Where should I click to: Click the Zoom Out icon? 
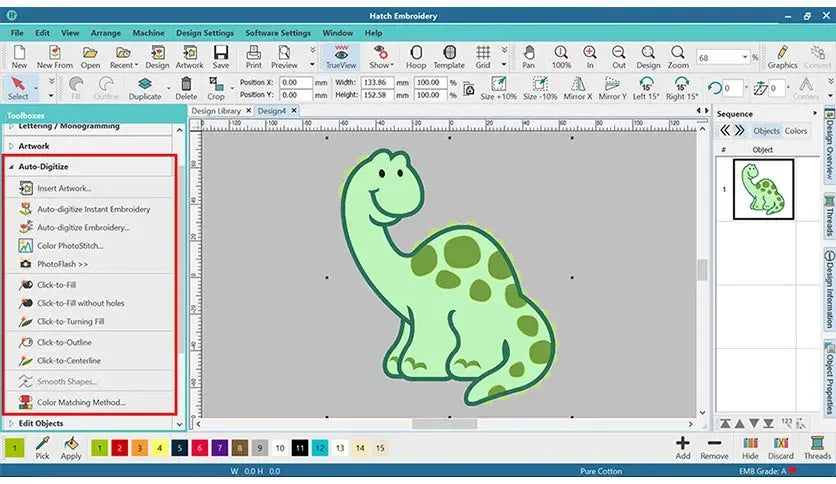pos(618,52)
